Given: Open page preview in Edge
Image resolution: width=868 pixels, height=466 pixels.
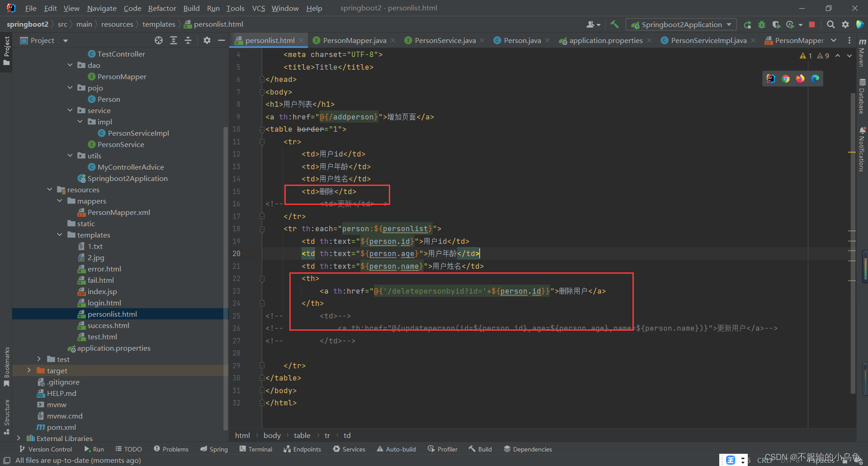Looking at the screenshot, I should click(815, 79).
